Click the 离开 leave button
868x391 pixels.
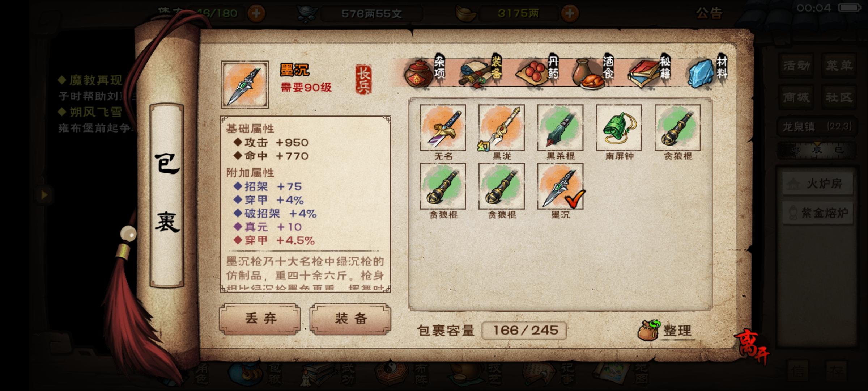[752, 348]
